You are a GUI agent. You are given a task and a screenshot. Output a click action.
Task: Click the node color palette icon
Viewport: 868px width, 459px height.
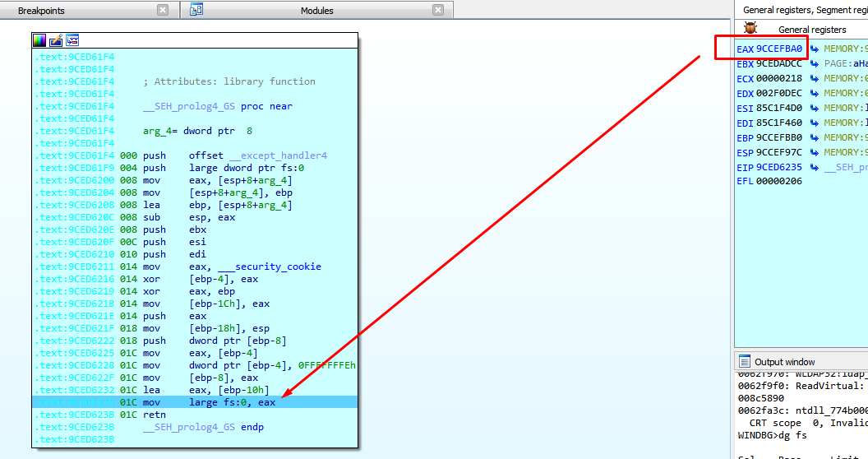40,40
